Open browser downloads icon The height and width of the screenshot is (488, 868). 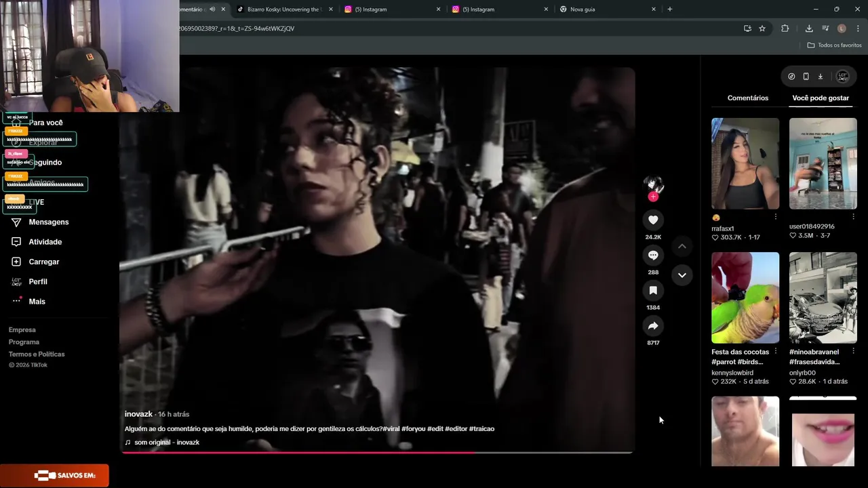click(x=809, y=28)
